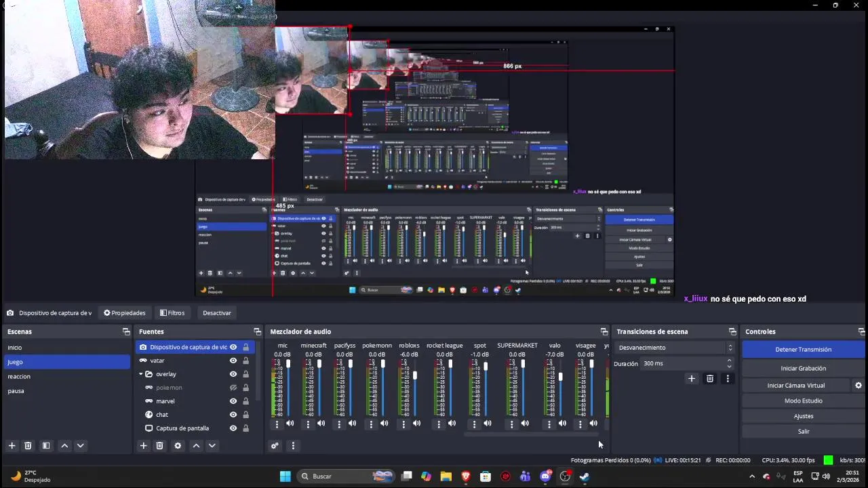Add a new source in Fuentes

pos(143,445)
